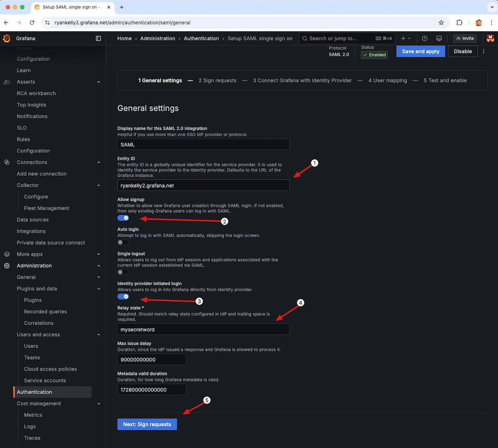
Task: Open Chrome three-dot menu
Action: pos(491,22)
